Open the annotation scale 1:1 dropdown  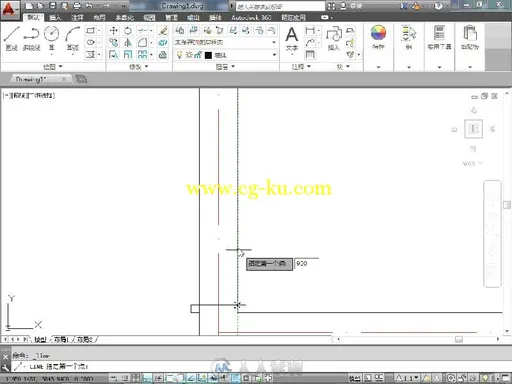coord(407,378)
